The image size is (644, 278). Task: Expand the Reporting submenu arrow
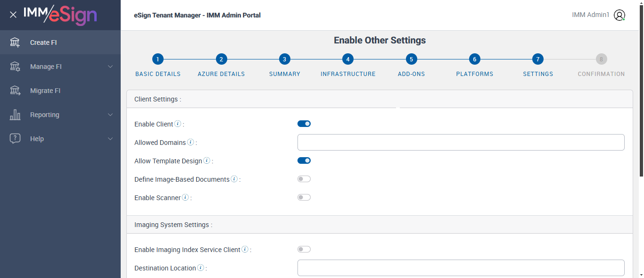[110, 115]
